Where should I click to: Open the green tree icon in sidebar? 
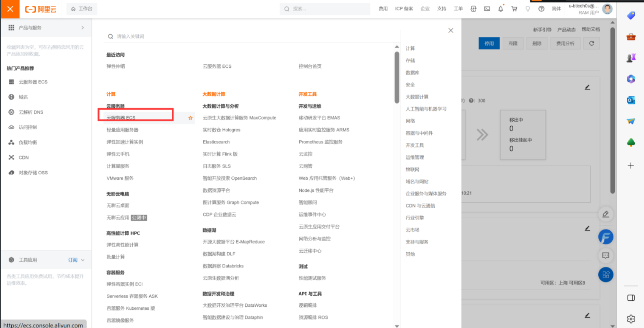pyautogui.click(x=631, y=142)
